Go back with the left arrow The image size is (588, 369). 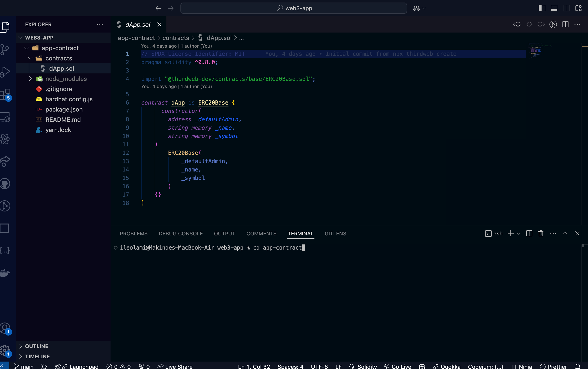click(159, 8)
